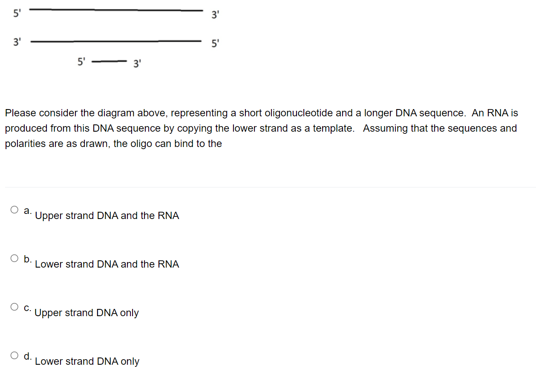Choose answer Upper strand DNA only
Screen dimensions: 536x392
pos(86,313)
